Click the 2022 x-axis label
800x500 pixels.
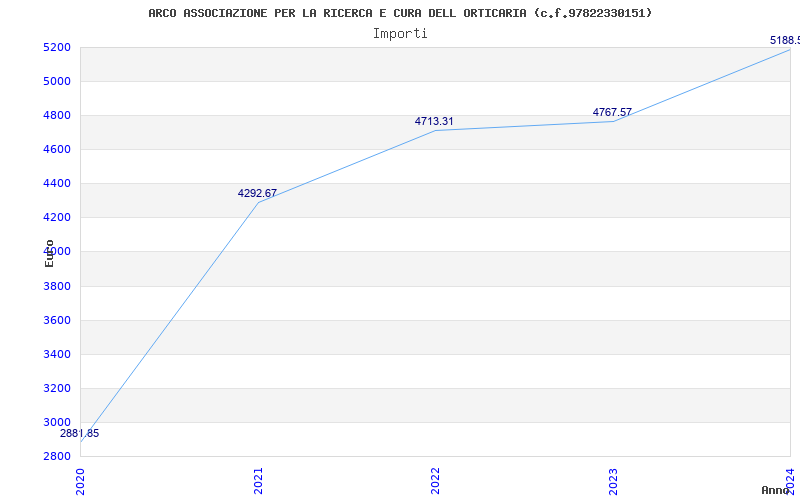[x=435, y=481]
